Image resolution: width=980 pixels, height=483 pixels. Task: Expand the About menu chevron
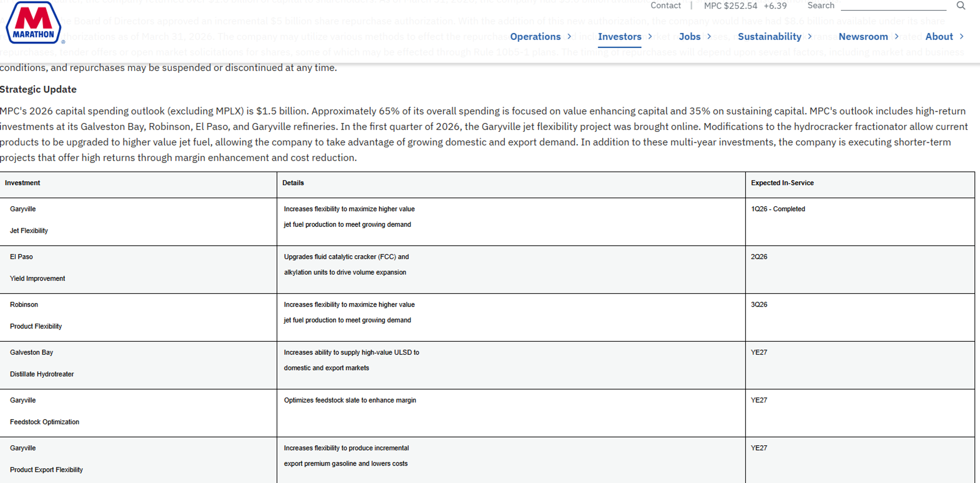[x=962, y=36]
